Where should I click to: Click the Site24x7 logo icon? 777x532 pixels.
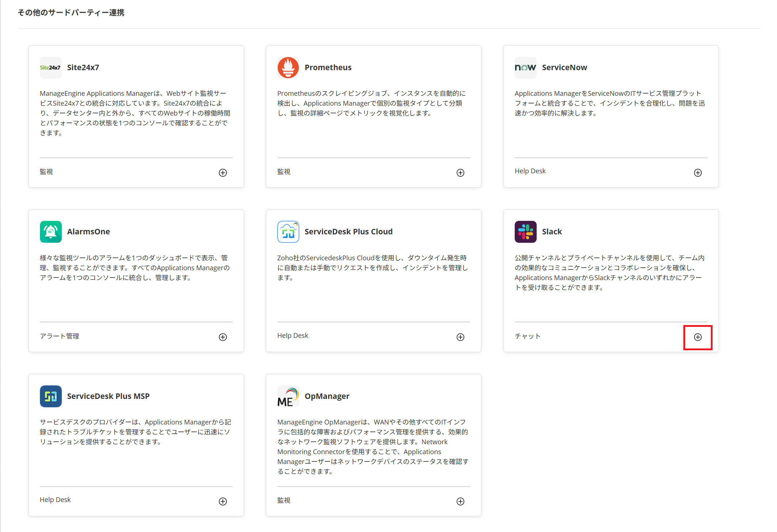50,68
